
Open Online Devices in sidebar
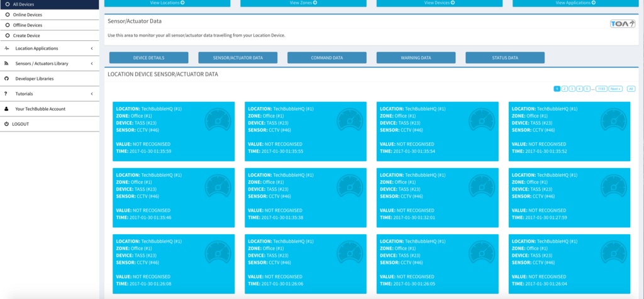point(49,15)
